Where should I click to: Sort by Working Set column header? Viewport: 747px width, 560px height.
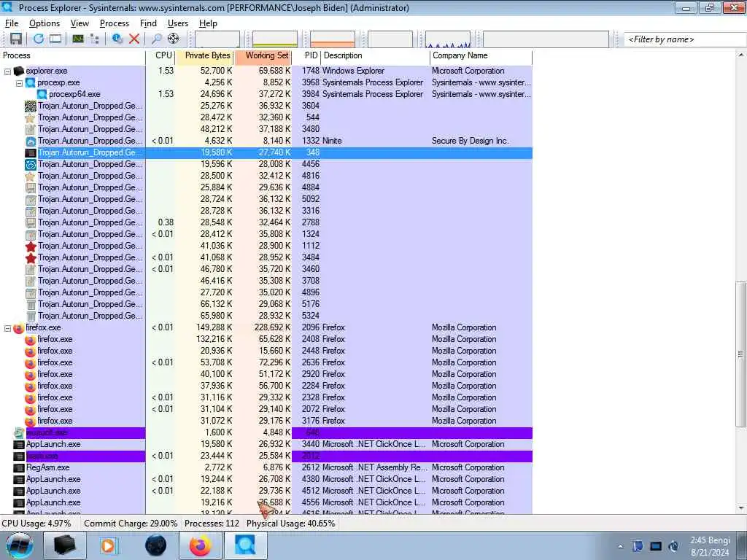point(263,55)
